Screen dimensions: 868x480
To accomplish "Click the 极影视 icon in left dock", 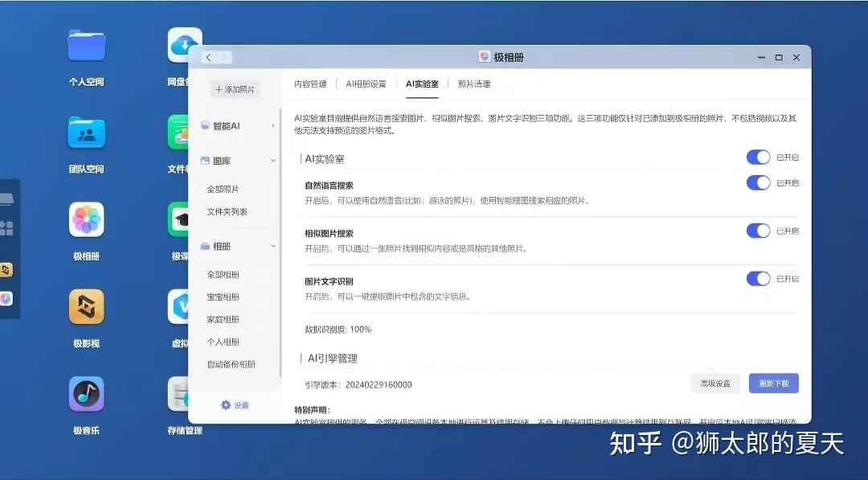I will [6, 270].
